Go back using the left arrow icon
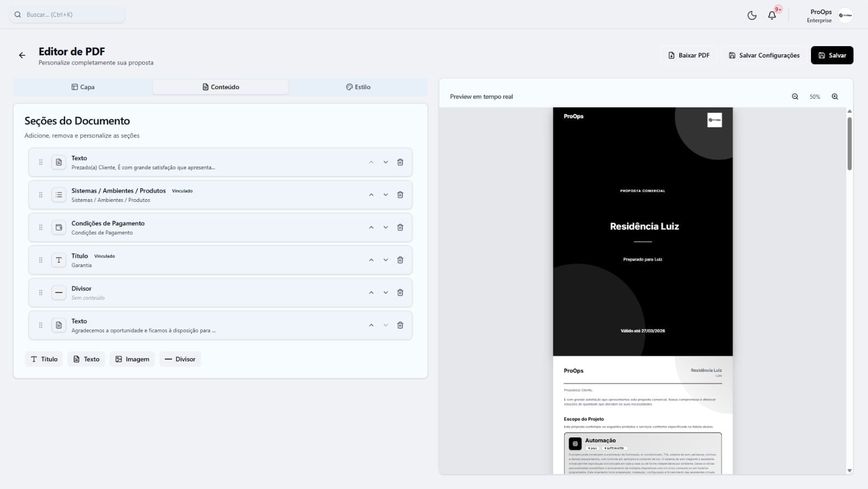This screenshot has height=489, width=868. [x=22, y=55]
